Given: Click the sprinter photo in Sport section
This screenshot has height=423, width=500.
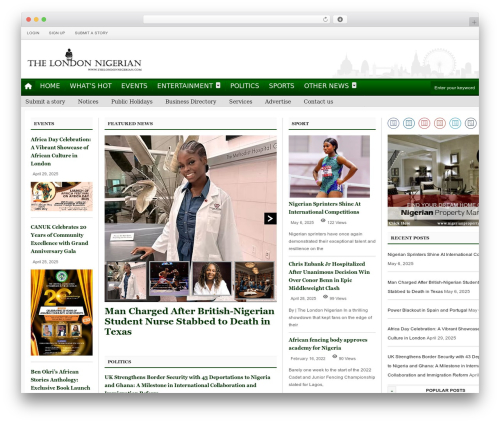Looking at the screenshot, I should (x=329, y=166).
